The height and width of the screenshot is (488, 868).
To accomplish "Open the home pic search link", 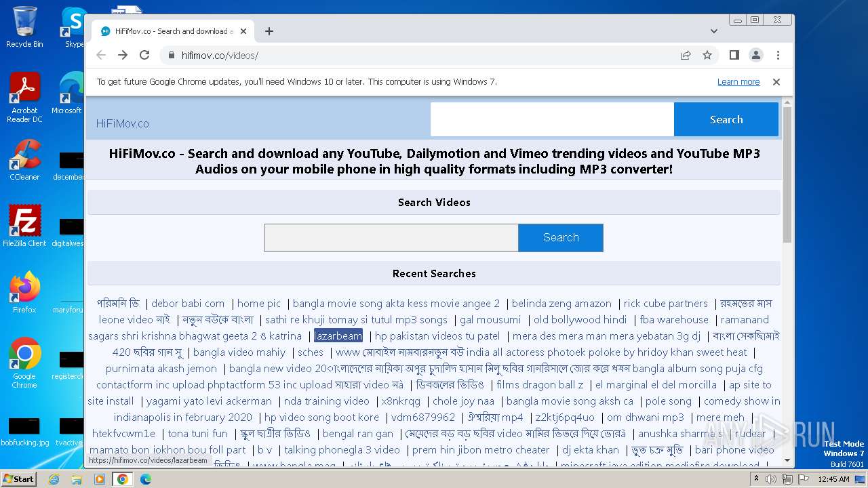I will [x=259, y=304].
